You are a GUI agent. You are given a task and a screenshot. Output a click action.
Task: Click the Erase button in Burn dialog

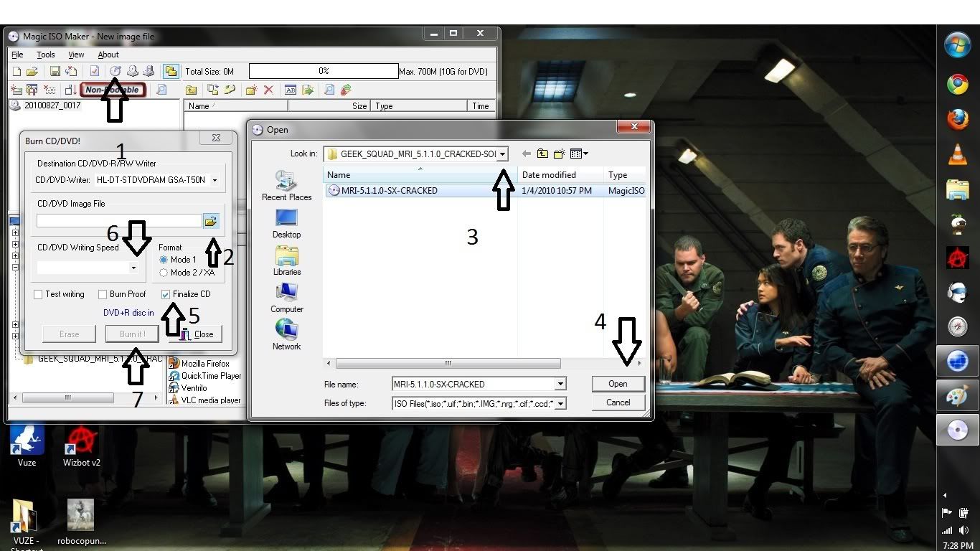(69, 334)
